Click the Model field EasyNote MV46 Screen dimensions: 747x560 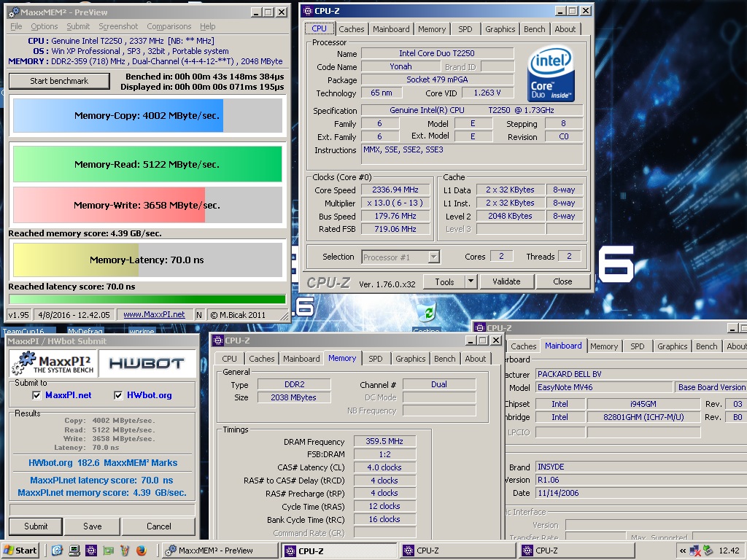(603, 387)
